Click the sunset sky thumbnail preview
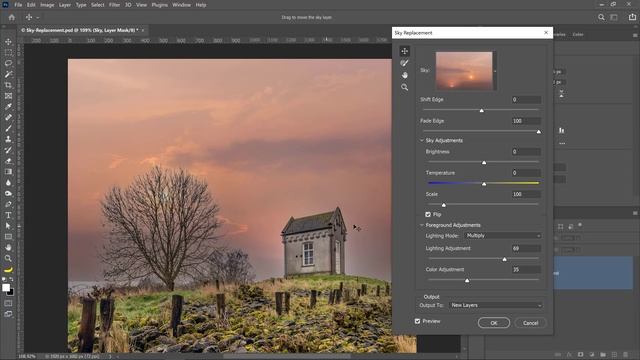Image resolution: width=640 pixels, height=360 pixels. point(464,71)
